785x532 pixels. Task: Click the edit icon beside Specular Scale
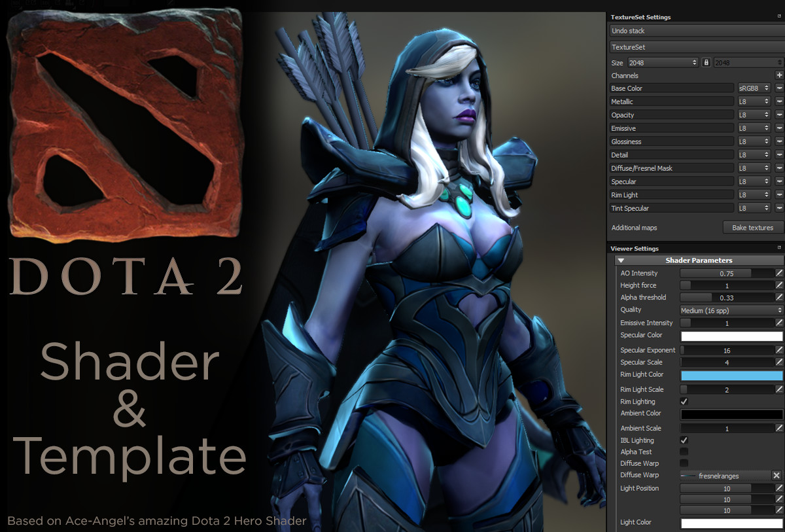point(779,362)
